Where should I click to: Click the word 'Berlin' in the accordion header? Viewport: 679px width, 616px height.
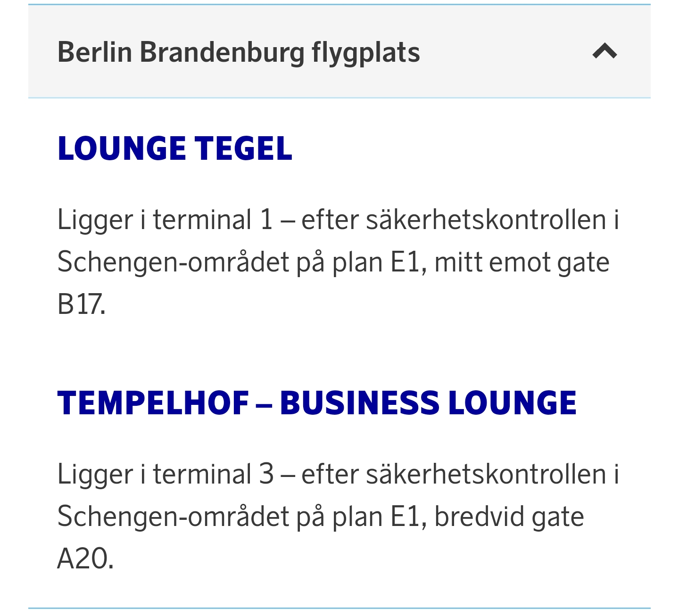coord(95,52)
